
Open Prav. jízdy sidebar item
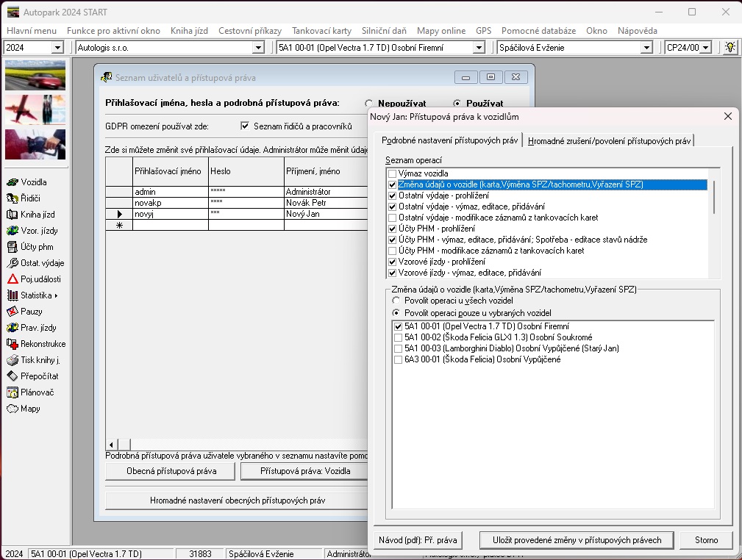pos(32,327)
